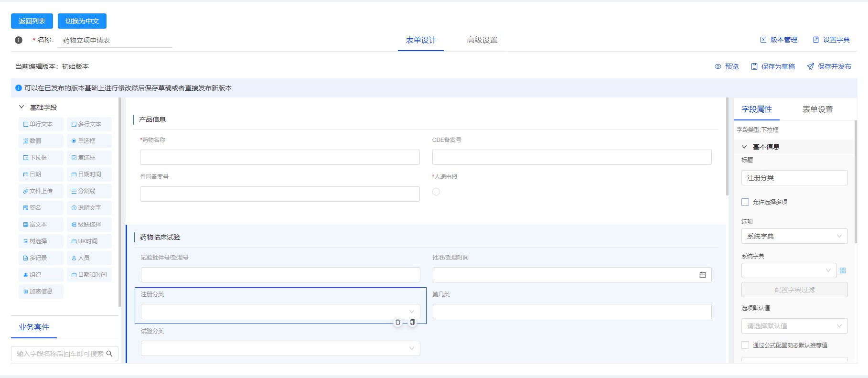Image resolution: width=868 pixels, height=378 pixels.
Task: Click the disabled 配置字典过滤 button
Action: [x=794, y=290]
